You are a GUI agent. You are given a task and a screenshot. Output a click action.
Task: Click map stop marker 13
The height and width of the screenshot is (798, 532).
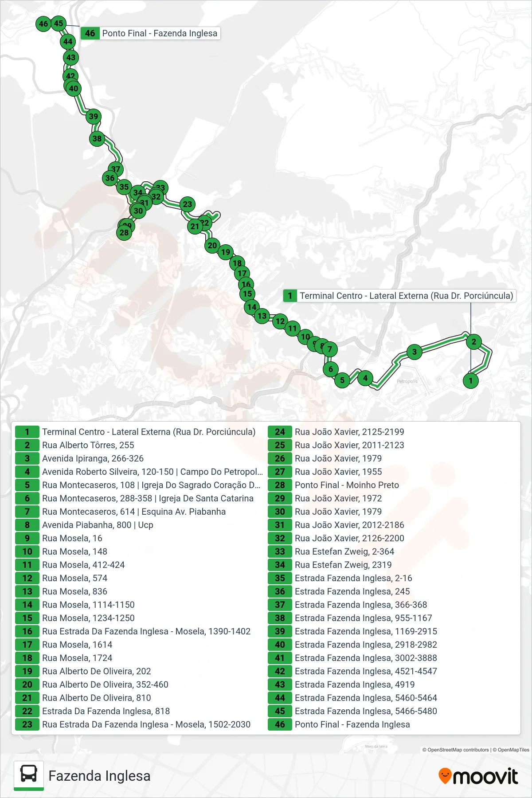pyautogui.click(x=262, y=316)
